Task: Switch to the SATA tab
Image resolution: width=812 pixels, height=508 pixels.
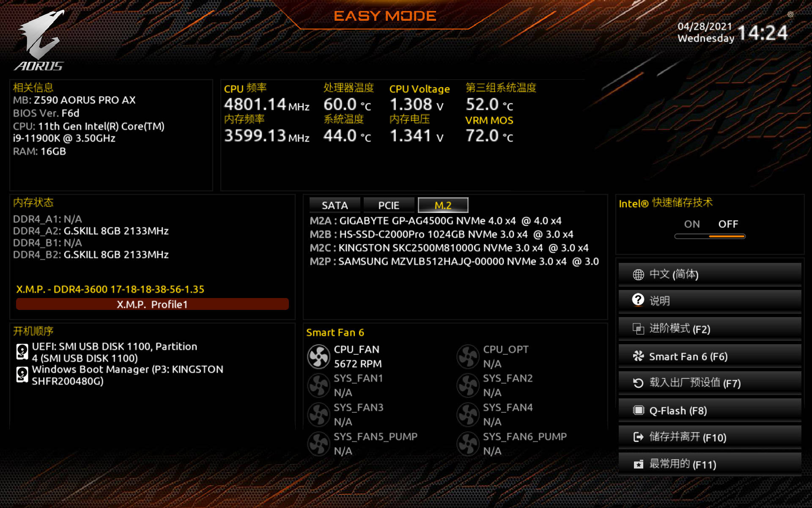Action: click(335, 205)
